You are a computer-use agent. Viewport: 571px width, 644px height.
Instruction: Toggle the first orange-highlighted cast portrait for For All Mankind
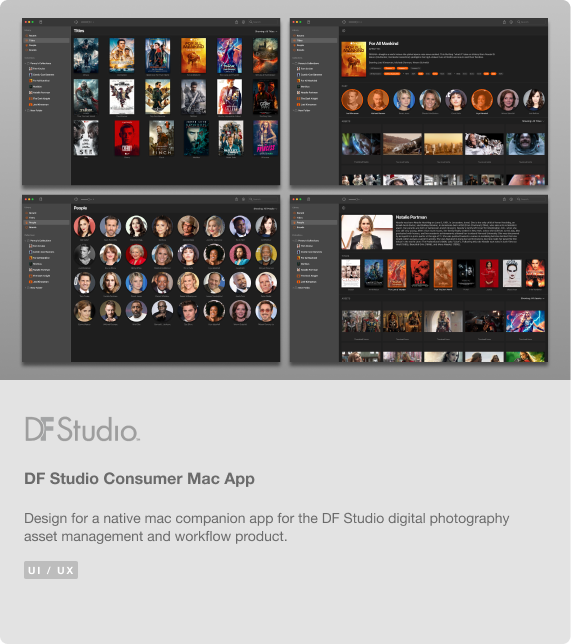pyautogui.click(x=352, y=99)
